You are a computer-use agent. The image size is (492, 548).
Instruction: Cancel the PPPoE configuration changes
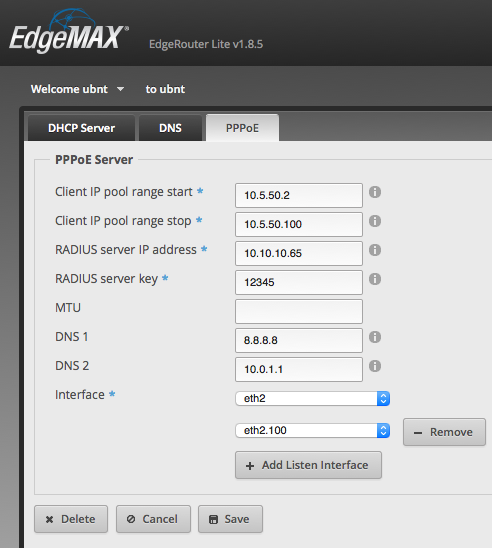(153, 519)
